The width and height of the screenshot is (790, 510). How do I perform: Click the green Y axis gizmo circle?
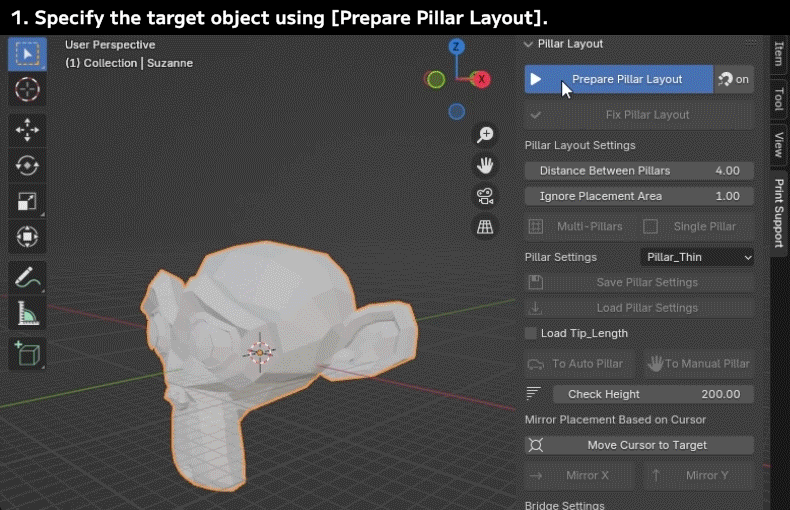pyautogui.click(x=436, y=79)
